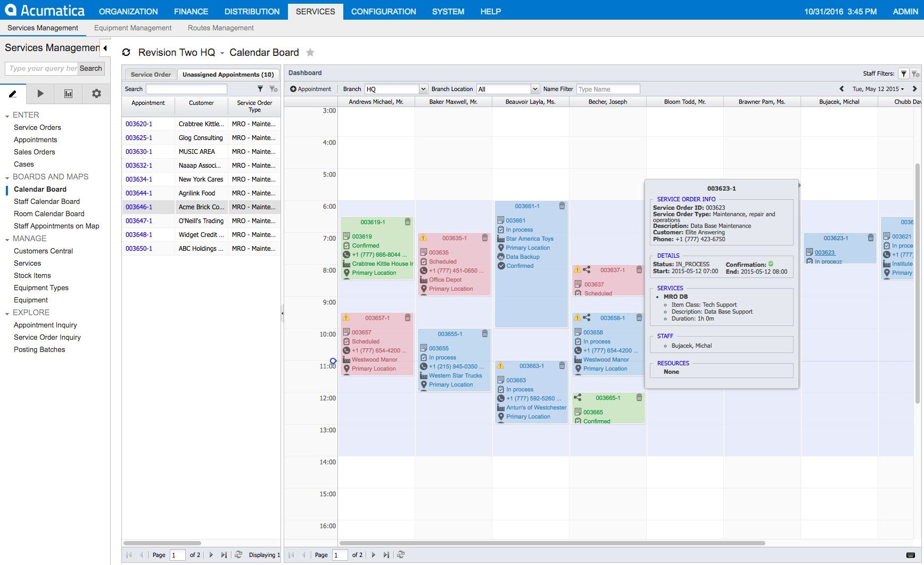Click the play arrow icon in the left sidebar
This screenshot has height=565, width=924.
coord(40,94)
